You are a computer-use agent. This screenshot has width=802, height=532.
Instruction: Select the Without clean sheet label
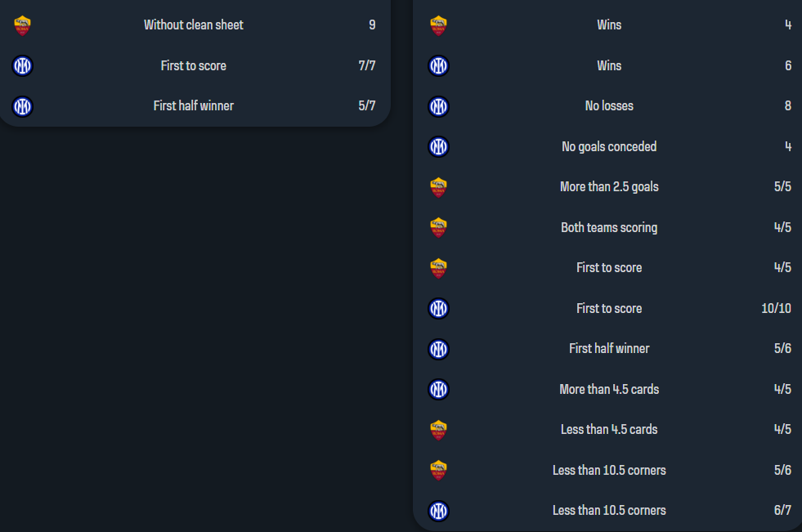(x=194, y=25)
